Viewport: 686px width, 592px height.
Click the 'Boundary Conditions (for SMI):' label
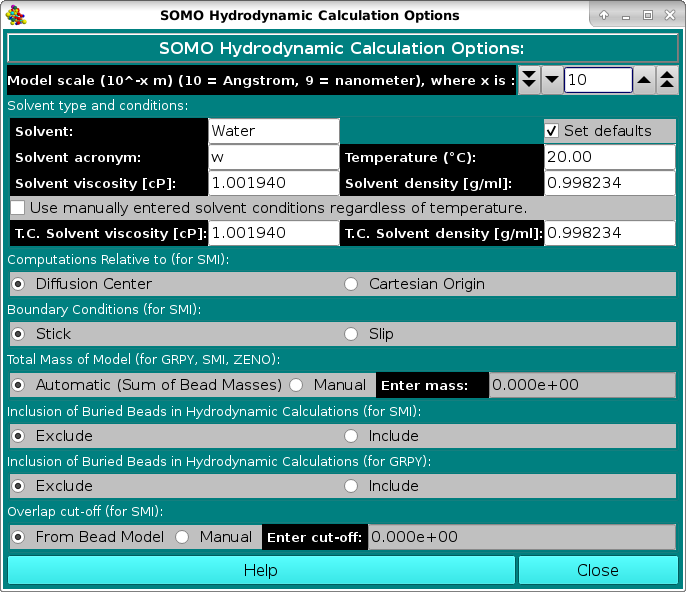[104, 309]
